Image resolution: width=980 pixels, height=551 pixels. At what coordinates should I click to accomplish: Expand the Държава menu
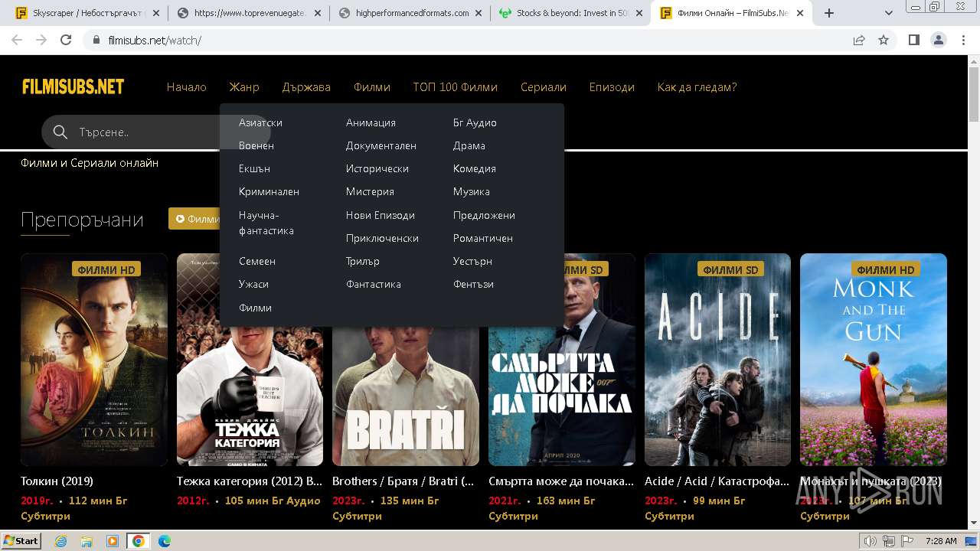pyautogui.click(x=306, y=87)
